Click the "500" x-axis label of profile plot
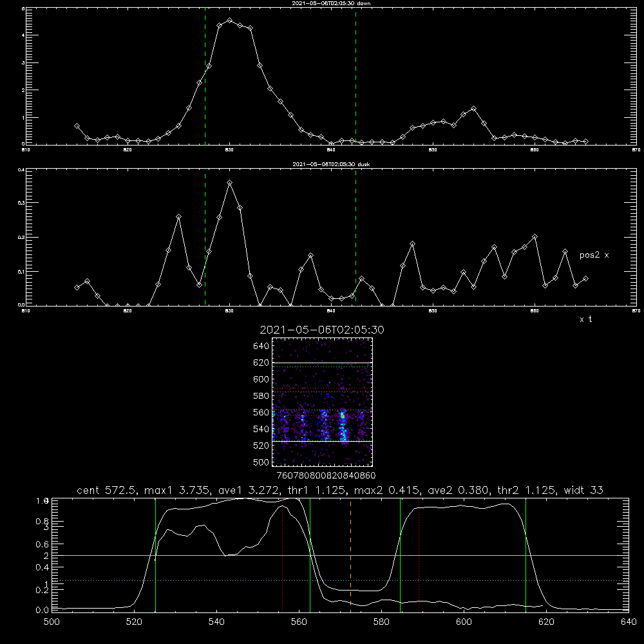The height and width of the screenshot is (644, 644). click(52, 622)
